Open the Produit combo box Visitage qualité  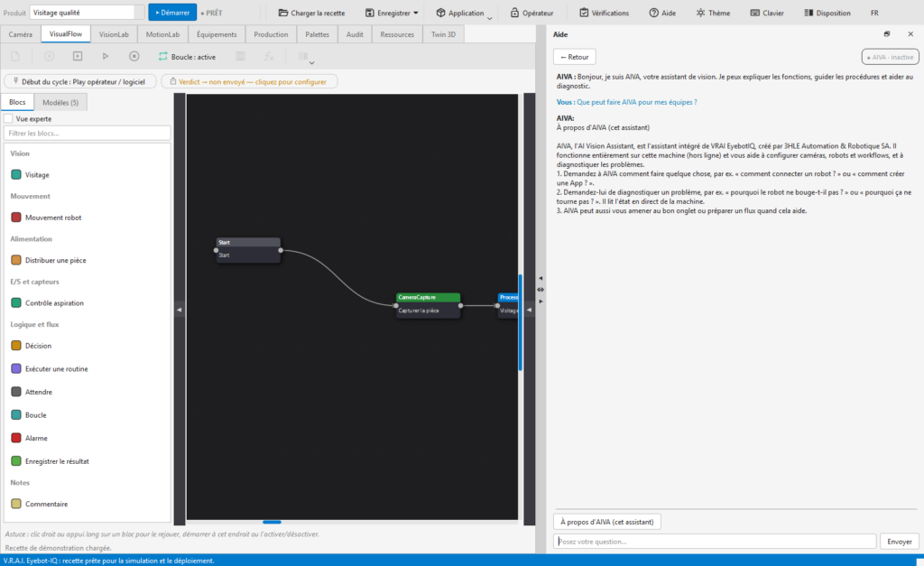88,13
